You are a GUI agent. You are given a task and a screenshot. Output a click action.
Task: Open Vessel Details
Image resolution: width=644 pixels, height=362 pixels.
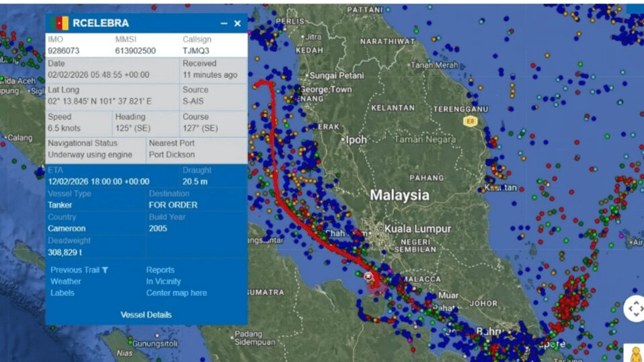(x=146, y=315)
